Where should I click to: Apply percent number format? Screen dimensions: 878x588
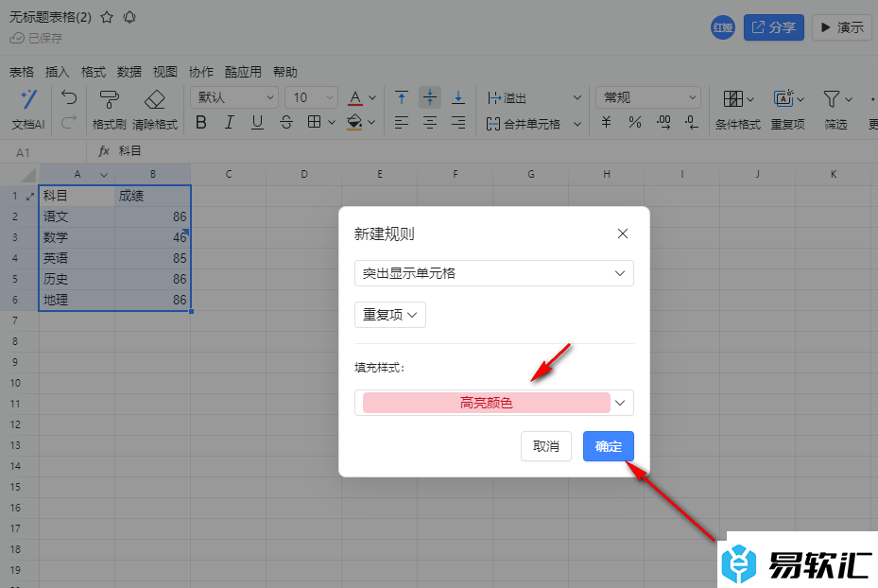tap(635, 122)
